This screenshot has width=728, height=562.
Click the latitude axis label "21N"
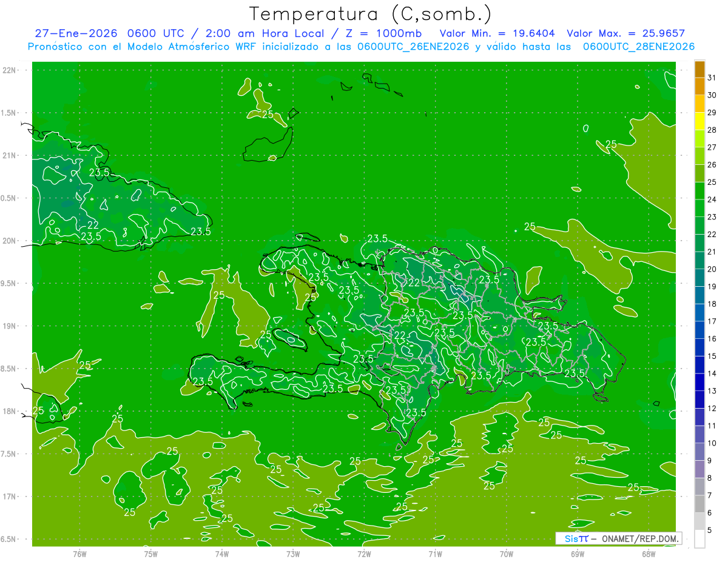click(10, 156)
